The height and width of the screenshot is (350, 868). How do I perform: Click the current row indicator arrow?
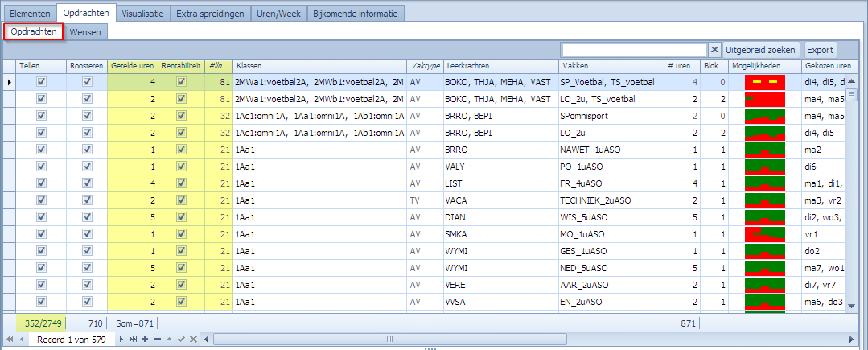pyautogui.click(x=8, y=82)
